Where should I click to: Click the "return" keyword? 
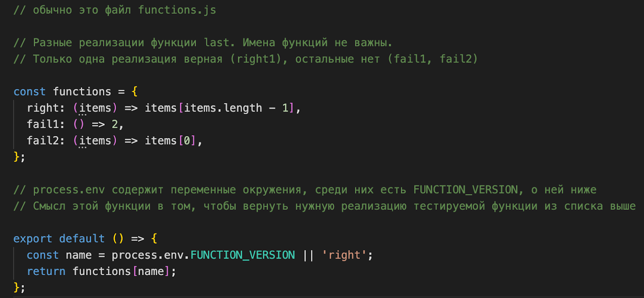coord(46,271)
